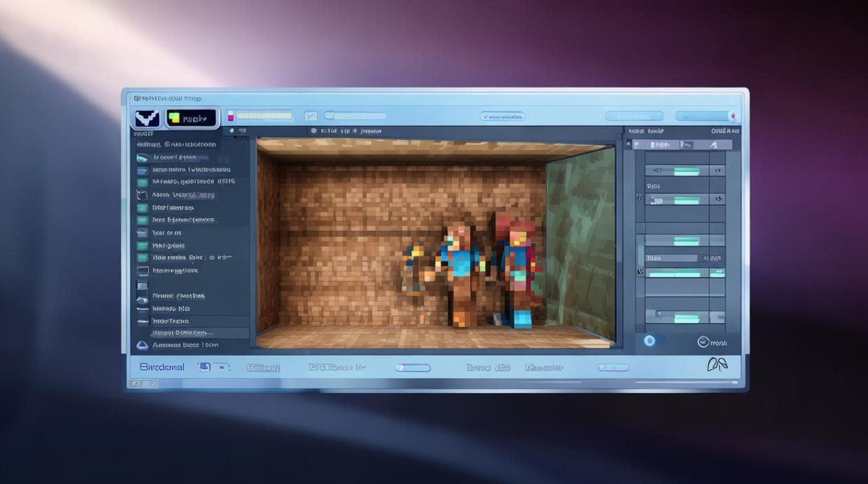Click the leaf icon at bottom right
The height and width of the screenshot is (484, 868).
(717, 365)
